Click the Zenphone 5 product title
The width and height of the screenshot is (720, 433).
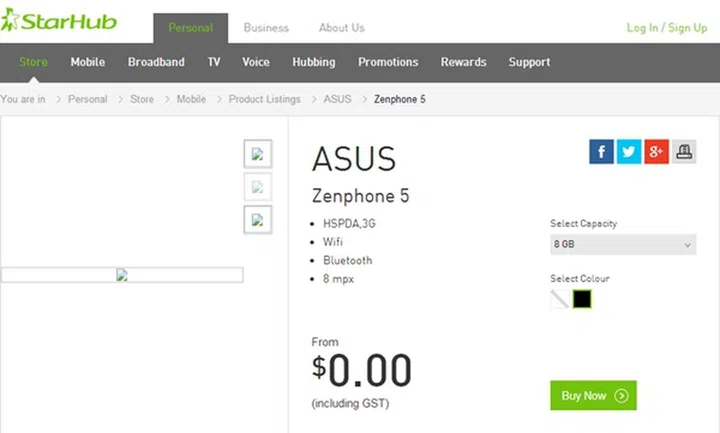(360, 196)
